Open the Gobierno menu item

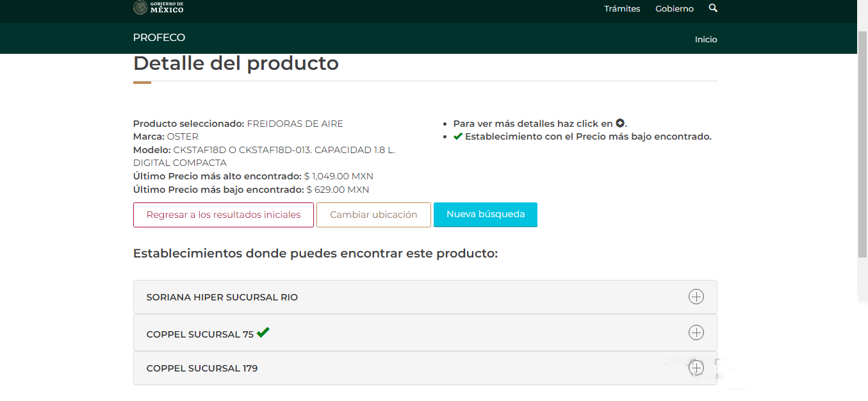[675, 9]
